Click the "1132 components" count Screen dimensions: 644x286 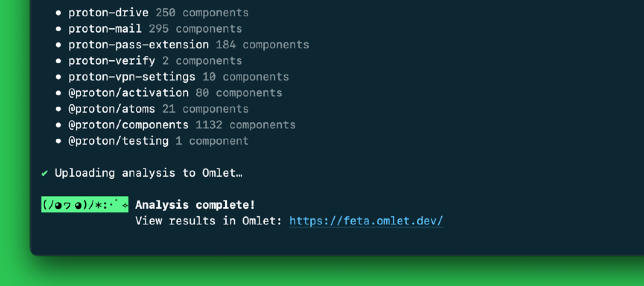pos(245,125)
